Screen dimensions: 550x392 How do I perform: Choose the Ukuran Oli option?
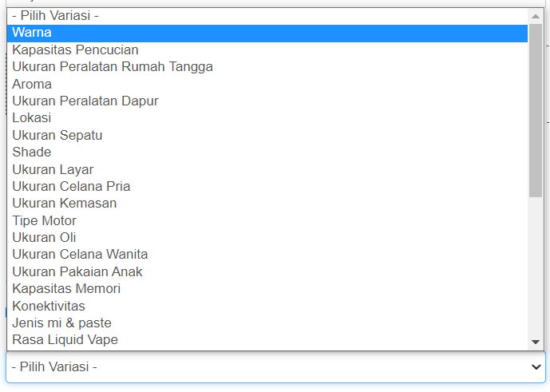coord(44,237)
